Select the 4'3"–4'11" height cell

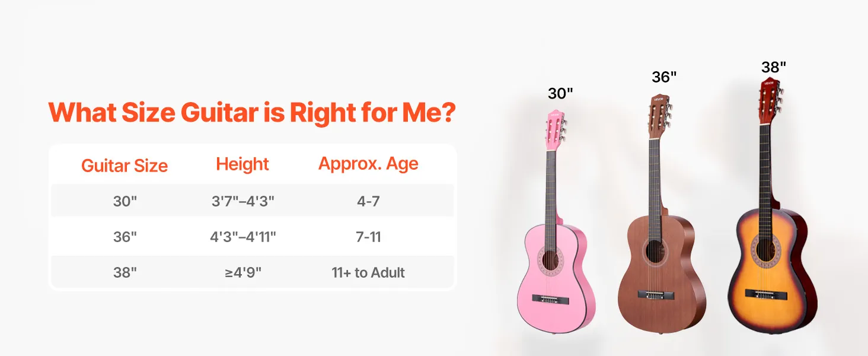[242, 237]
